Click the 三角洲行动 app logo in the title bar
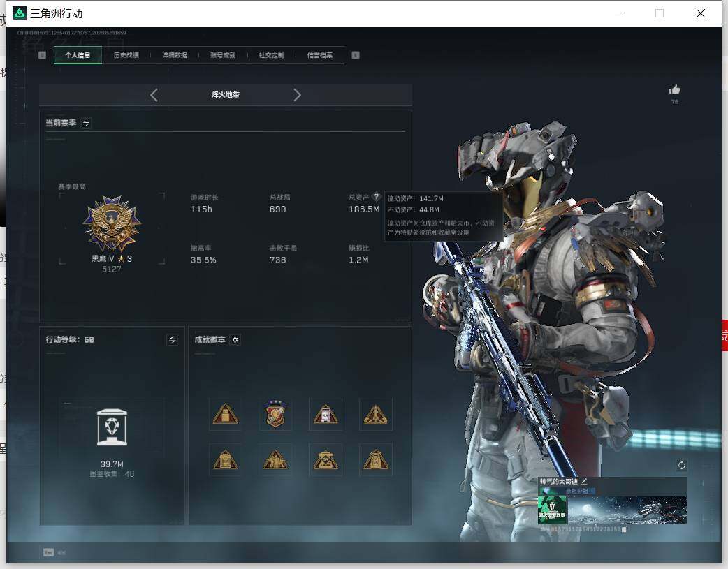This screenshot has width=728, height=569. click(20, 13)
